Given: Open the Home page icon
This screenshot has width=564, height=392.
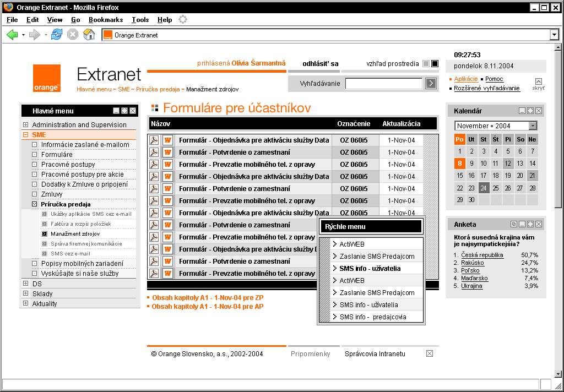Looking at the screenshot, I should point(89,35).
